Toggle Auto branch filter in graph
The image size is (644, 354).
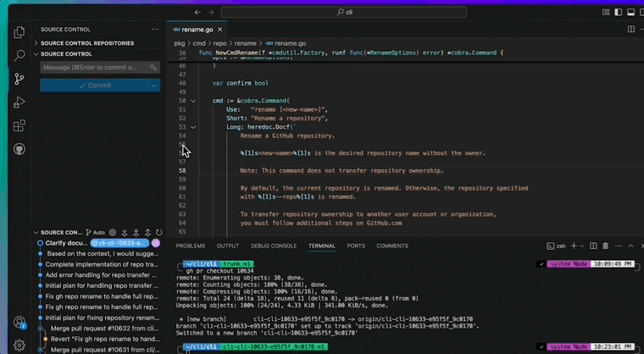point(95,232)
